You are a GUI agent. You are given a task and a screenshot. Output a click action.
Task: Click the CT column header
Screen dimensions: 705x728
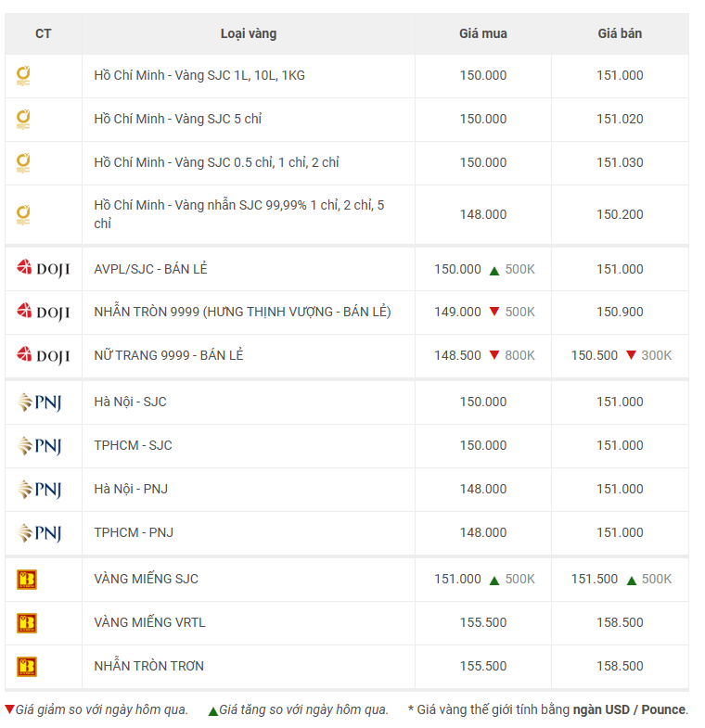[44, 33]
